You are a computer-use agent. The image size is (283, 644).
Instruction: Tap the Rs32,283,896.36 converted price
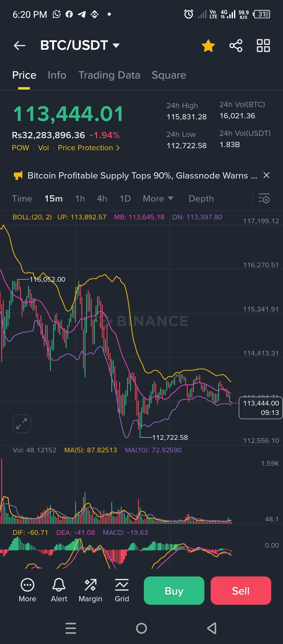[x=48, y=135]
